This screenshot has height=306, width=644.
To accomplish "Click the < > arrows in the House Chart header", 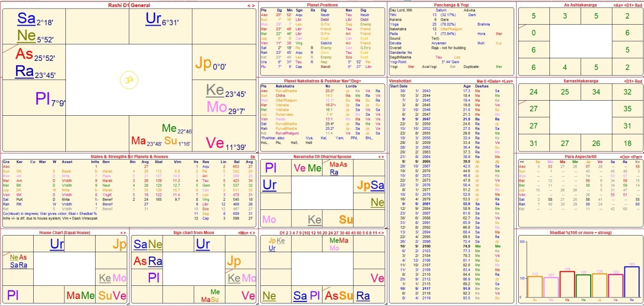I will pyautogui.click(x=124, y=233).
